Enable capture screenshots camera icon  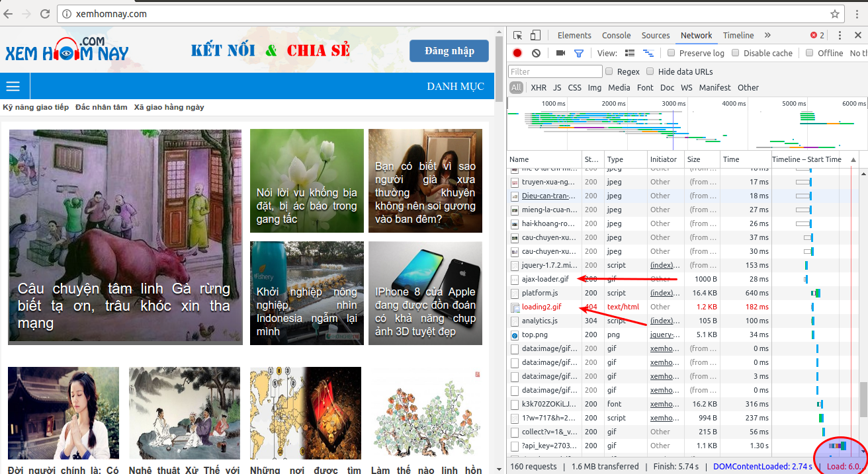560,53
